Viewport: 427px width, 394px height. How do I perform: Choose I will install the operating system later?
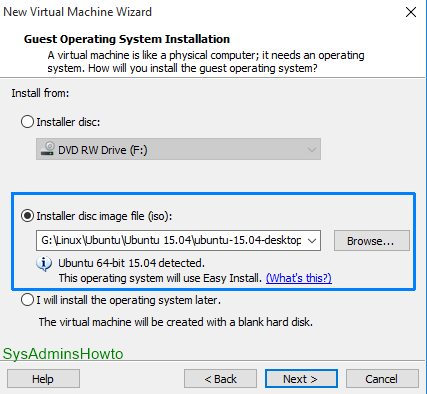27,300
